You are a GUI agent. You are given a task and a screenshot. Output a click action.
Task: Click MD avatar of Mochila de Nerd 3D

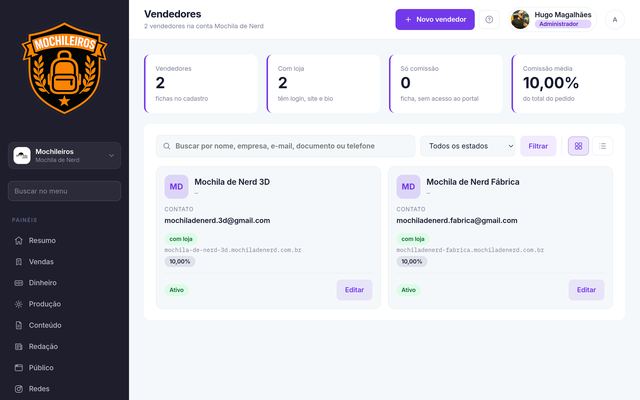176,187
